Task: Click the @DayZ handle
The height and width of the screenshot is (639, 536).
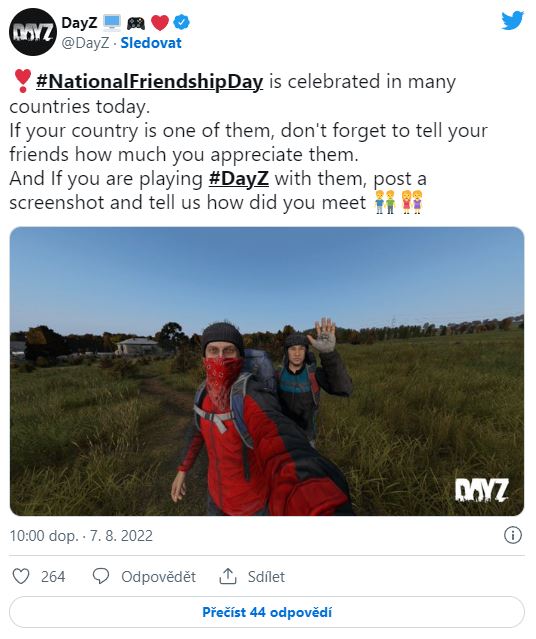Action: pos(85,43)
